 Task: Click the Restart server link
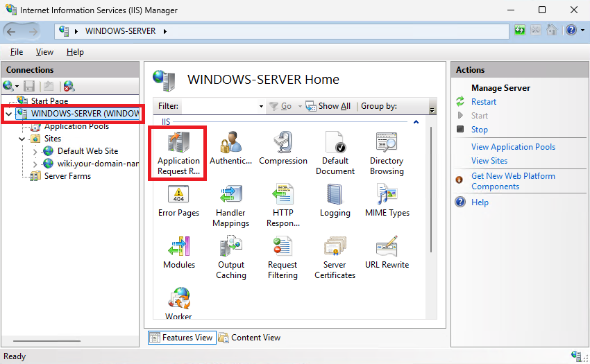click(484, 102)
